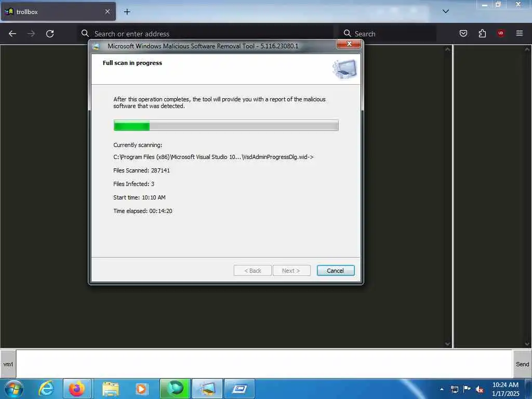Launch Internet Explorer from taskbar
Screen dimensions: 532x399
(46, 389)
